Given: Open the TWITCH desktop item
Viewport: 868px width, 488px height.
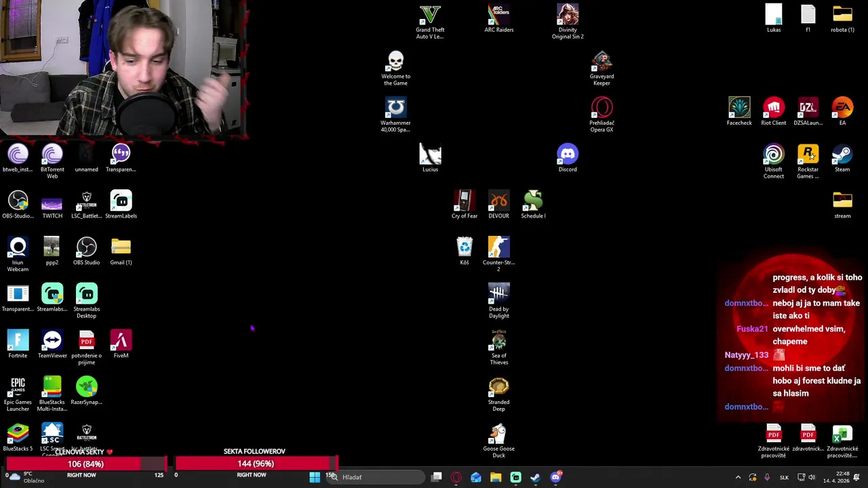Looking at the screenshot, I should (52, 204).
